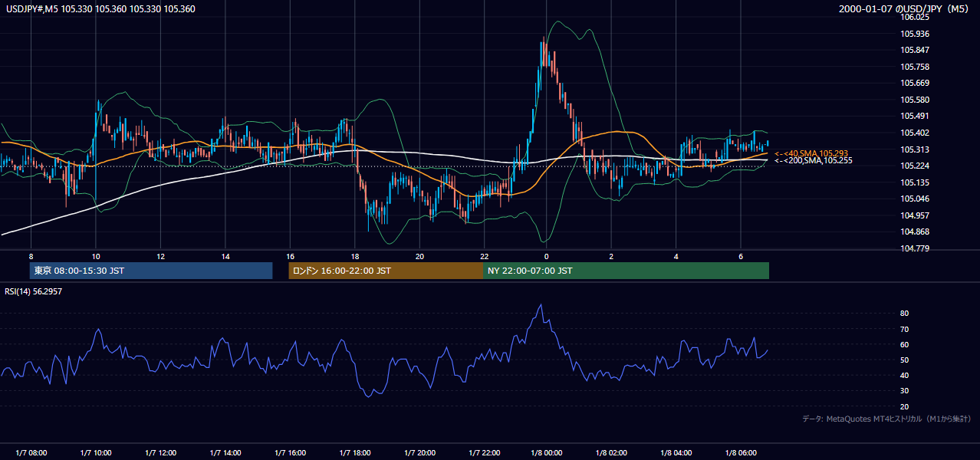Click hour marker 10 under the price chart
The image size is (980, 460).
pyautogui.click(x=95, y=256)
